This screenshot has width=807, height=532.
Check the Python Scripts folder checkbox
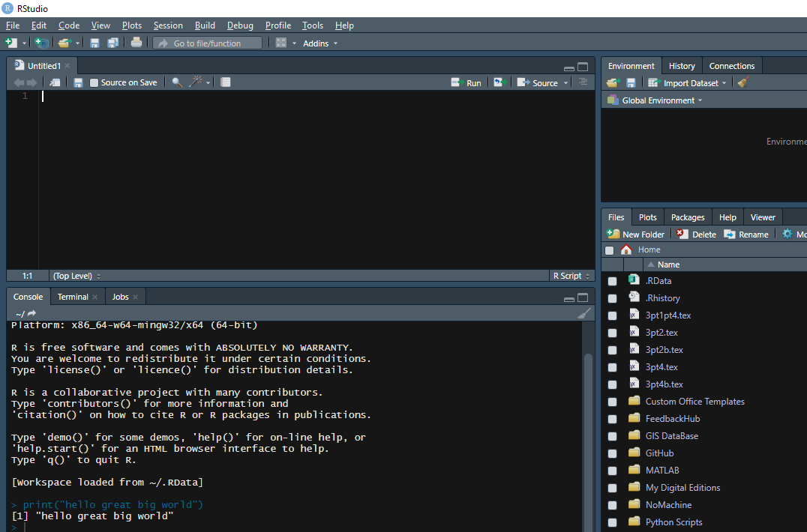click(612, 522)
